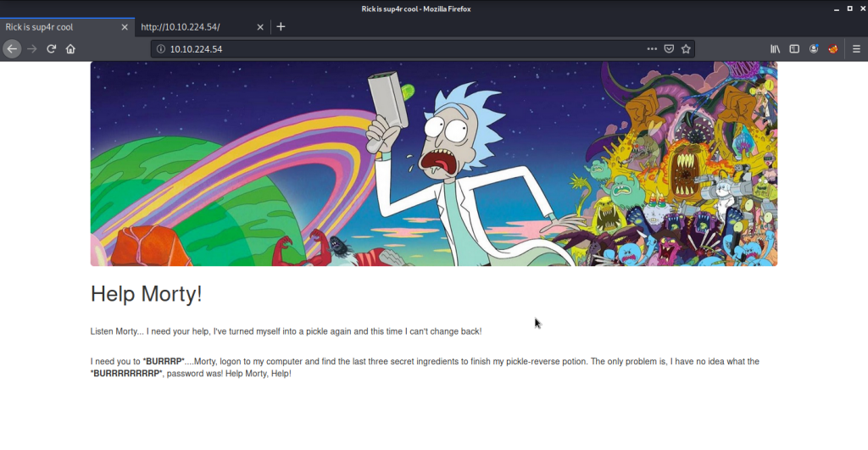The image size is (868, 450).
Task: Open Firefox account icon
Action: click(814, 49)
